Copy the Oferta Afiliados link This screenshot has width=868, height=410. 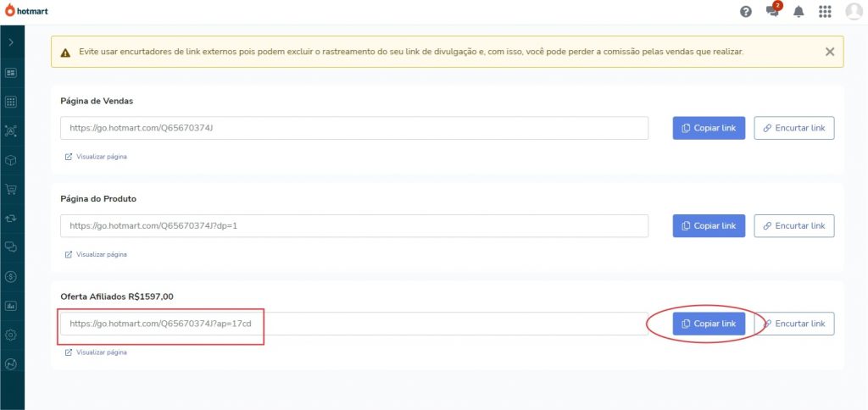(x=709, y=324)
